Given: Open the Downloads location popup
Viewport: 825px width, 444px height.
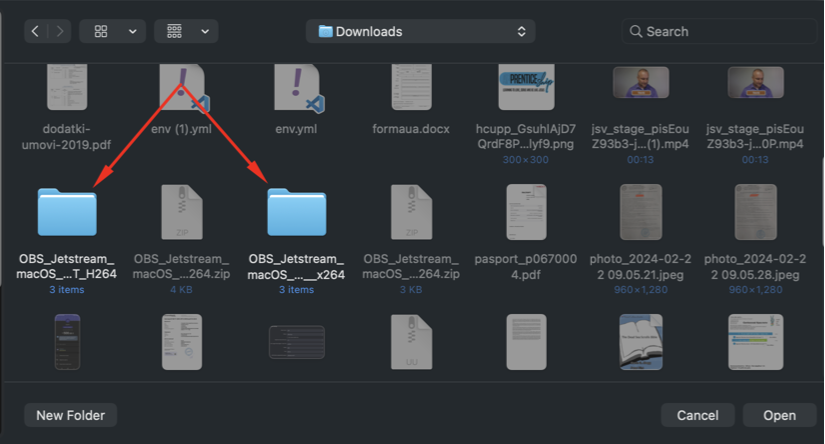Looking at the screenshot, I should pyautogui.click(x=420, y=32).
